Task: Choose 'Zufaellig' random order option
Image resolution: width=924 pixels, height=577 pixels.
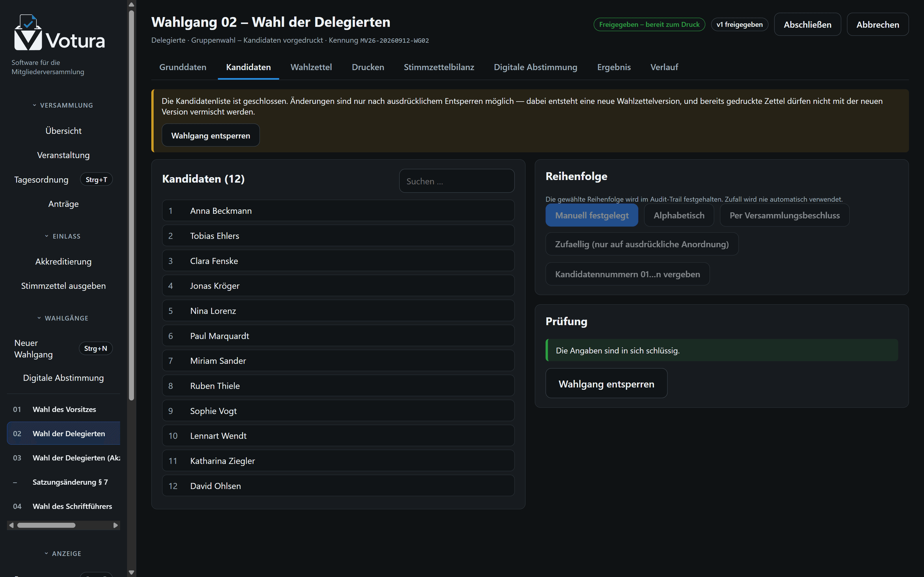Action: click(x=642, y=244)
